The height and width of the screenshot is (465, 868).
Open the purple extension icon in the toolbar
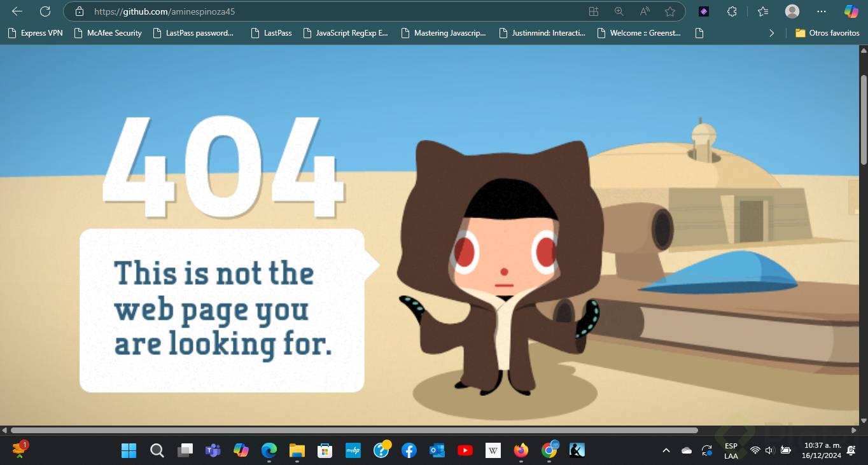(x=704, y=11)
